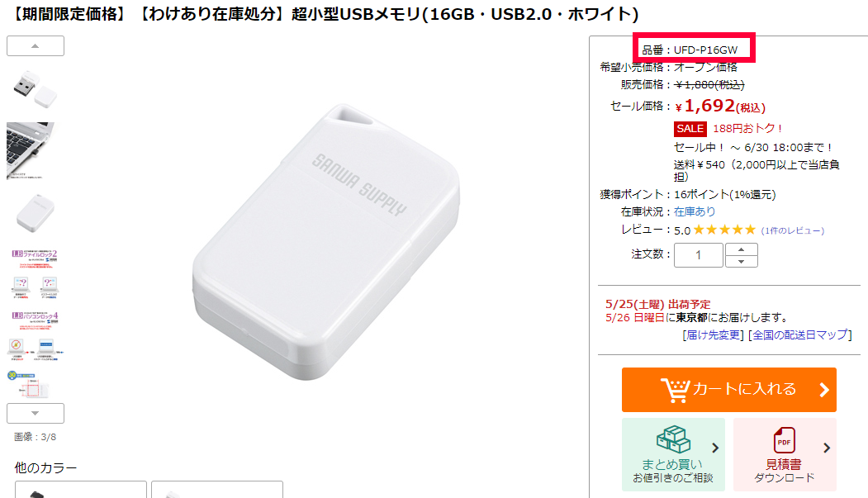Open まとめ買い bulk purchase consultation
868x498 pixels.
673,455
